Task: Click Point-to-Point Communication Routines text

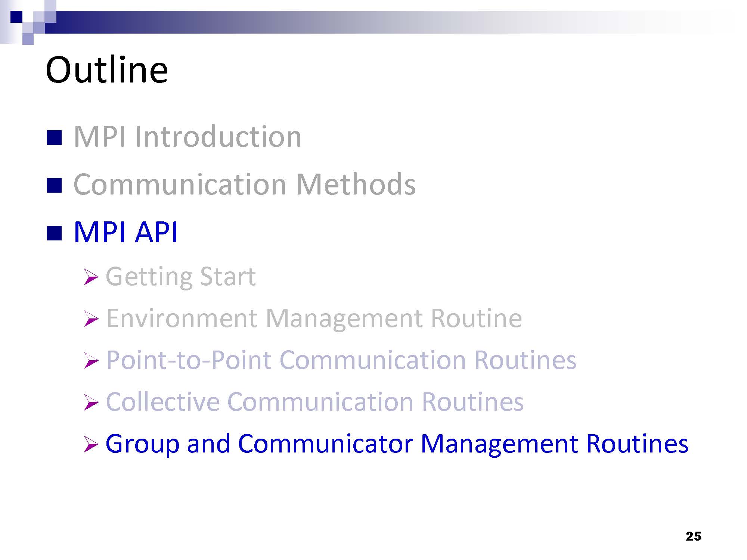Action: [341, 360]
